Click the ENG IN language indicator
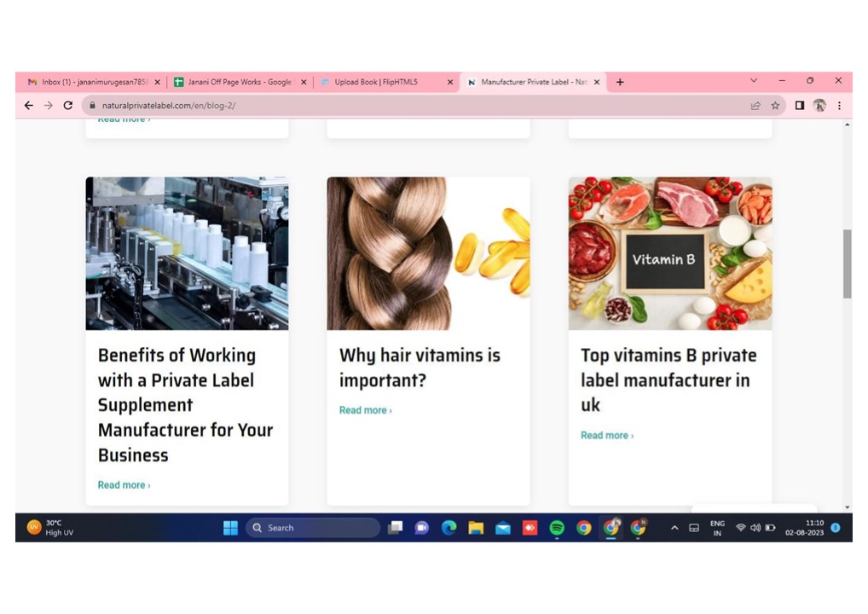The image size is (868, 614). [x=717, y=528]
